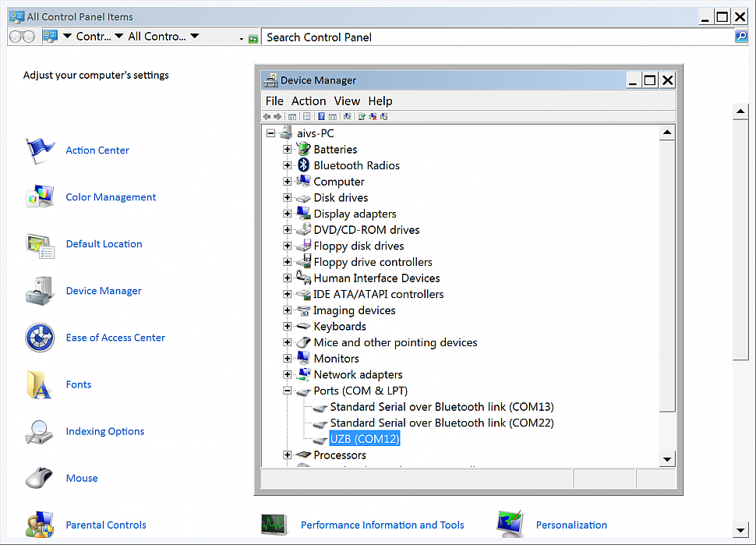Expand the Bluetooth Radios node
This screenshot has height=545, width=756.
[288, 165]
